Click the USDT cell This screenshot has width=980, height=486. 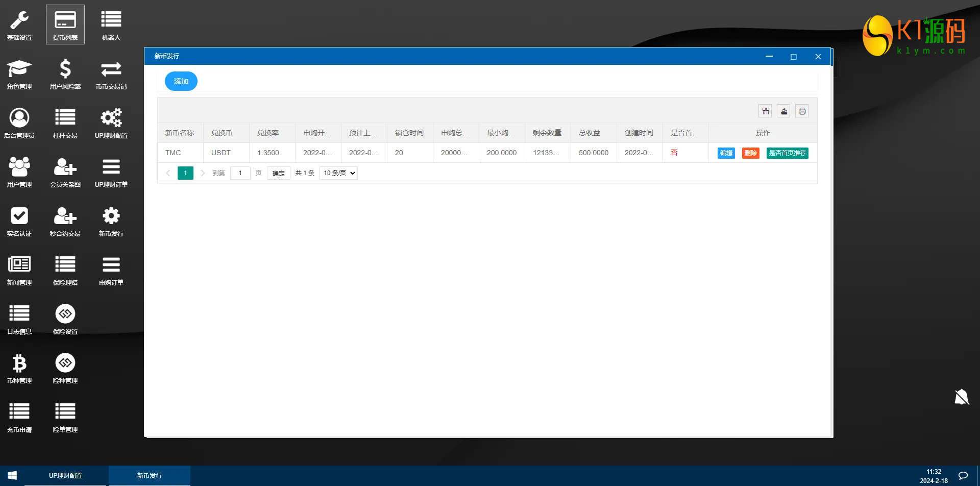226,153
